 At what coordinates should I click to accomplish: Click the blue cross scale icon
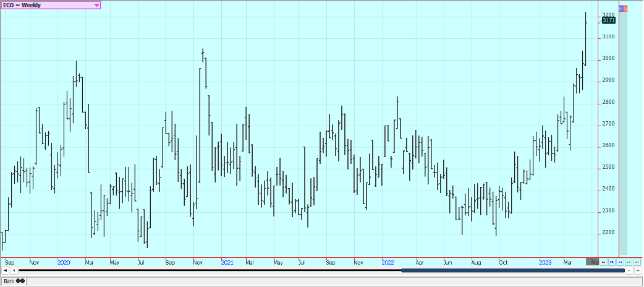pos(620,263)
